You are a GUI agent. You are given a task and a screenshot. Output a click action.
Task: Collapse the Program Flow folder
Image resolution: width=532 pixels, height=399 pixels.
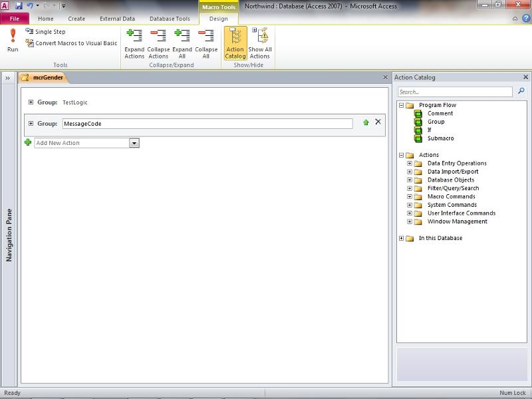[x=402, y=105]
